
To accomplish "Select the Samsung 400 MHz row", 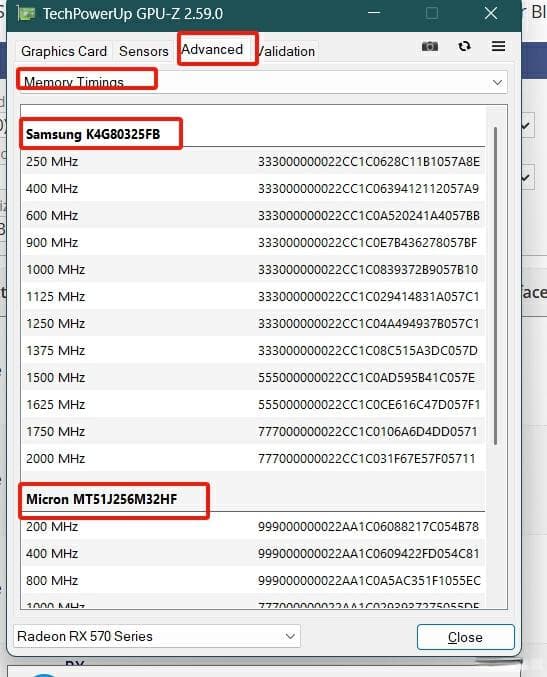I will point(253,189).
